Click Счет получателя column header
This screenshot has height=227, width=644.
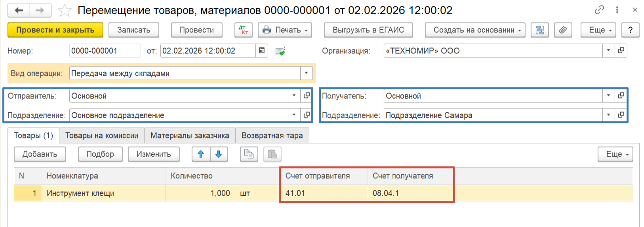[x=411, y=176]
